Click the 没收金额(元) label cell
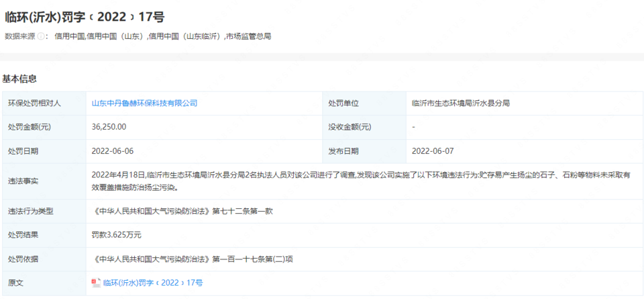The image size is (644, 299). tap(364, 127)
